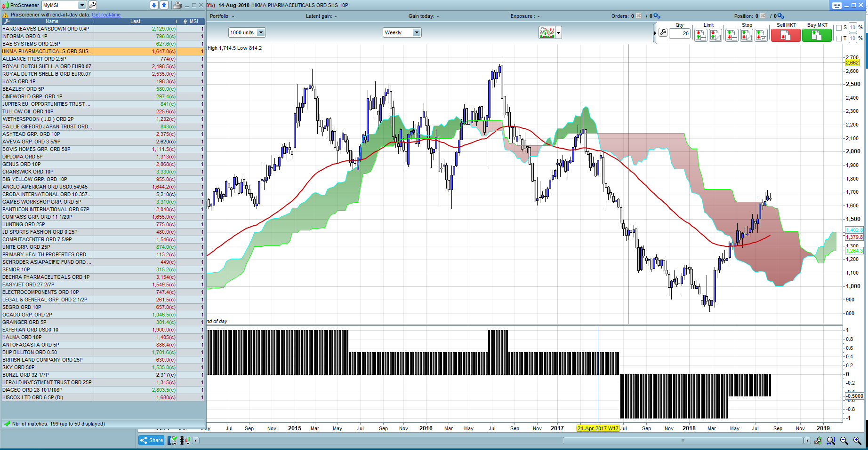The height and width of the screenshot is (450, 868).
Task: Open column settings wrench in list header
Action: click(6, 21)
